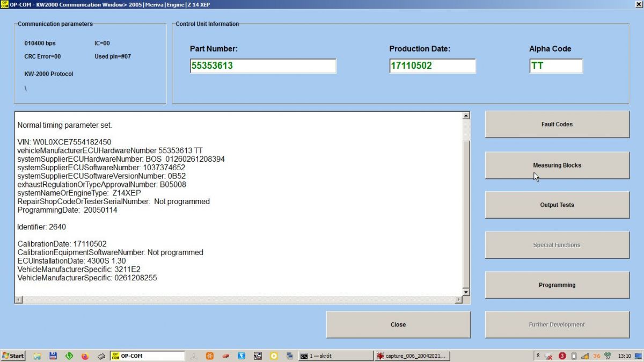Click the OP-COM icon in title bar
This screenshot has height=362, width=644.
pyautogui.click(x=4, y=4)
